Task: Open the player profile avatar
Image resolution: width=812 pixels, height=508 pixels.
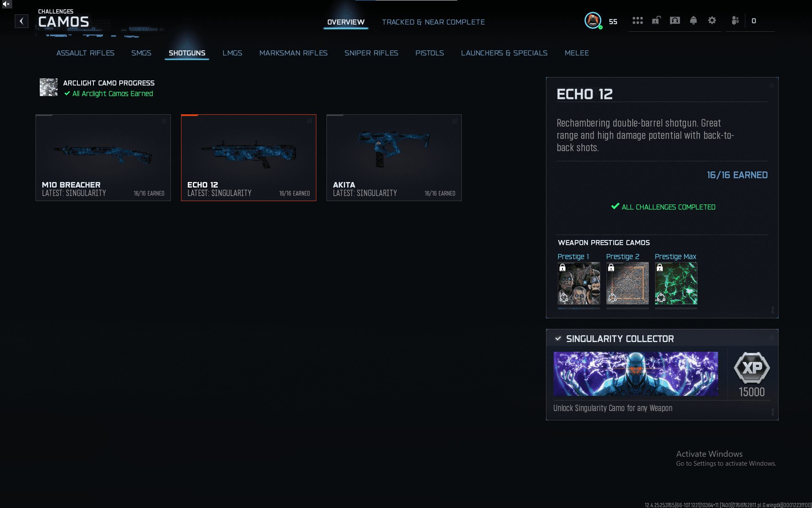Action: tap(593, 20)
